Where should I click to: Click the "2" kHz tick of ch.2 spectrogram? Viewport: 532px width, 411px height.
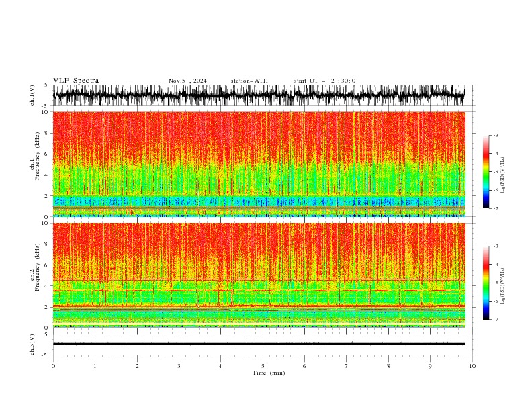pos(46,307)
